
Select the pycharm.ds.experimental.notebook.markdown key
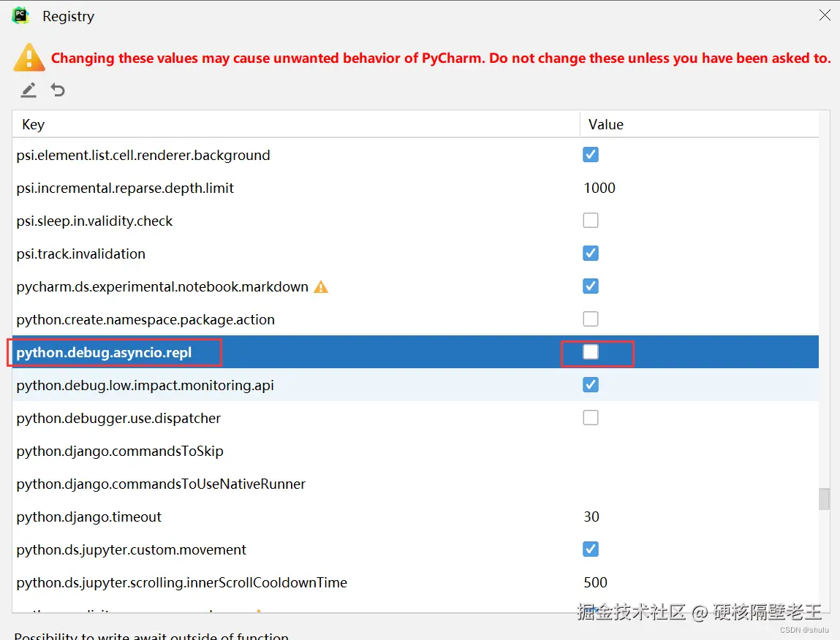[x=162, y=287]
